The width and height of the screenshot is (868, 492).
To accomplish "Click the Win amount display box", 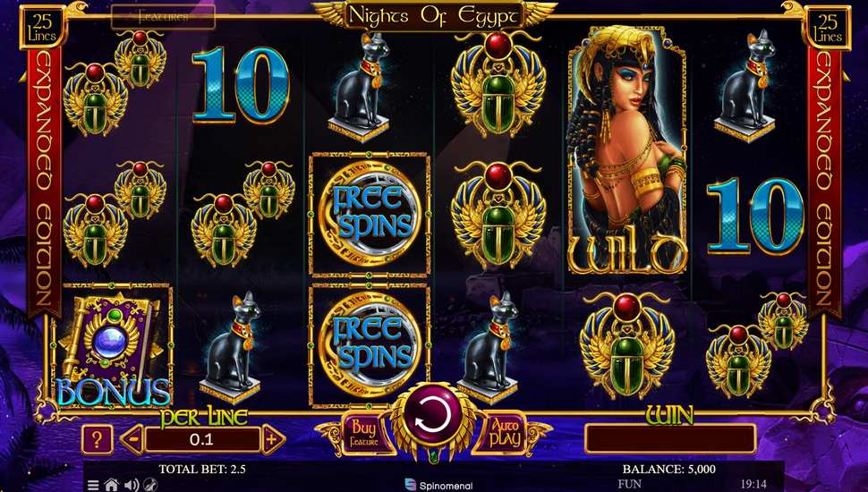I will 670,439.
